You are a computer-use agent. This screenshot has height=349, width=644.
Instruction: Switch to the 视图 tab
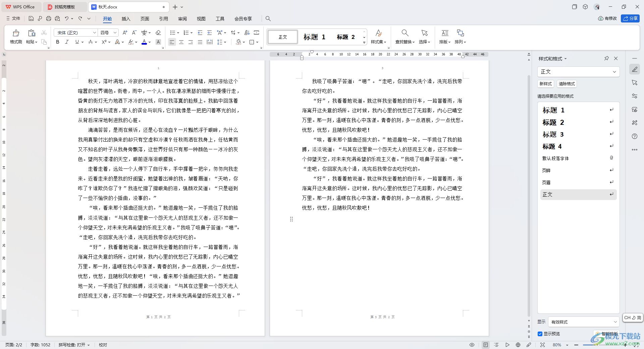201,19
